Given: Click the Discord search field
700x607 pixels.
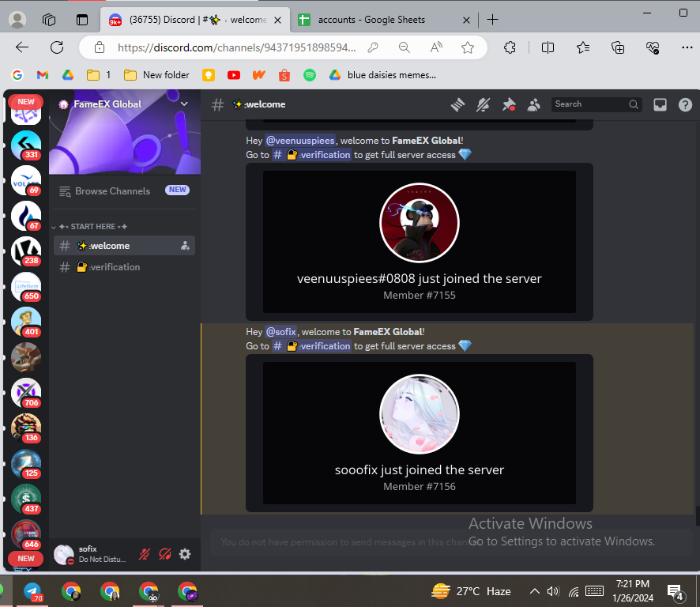Looking at the screenshot, I should click(x=597, y=104).
